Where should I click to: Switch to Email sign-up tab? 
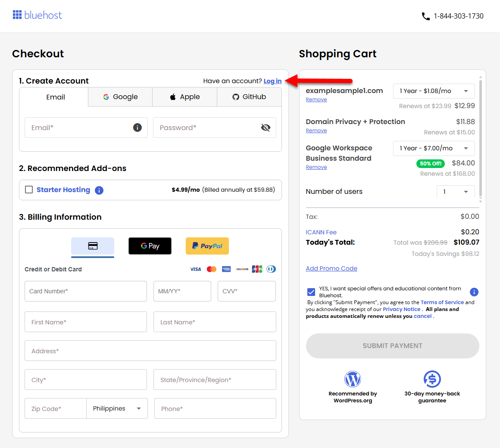pos(53,97)
